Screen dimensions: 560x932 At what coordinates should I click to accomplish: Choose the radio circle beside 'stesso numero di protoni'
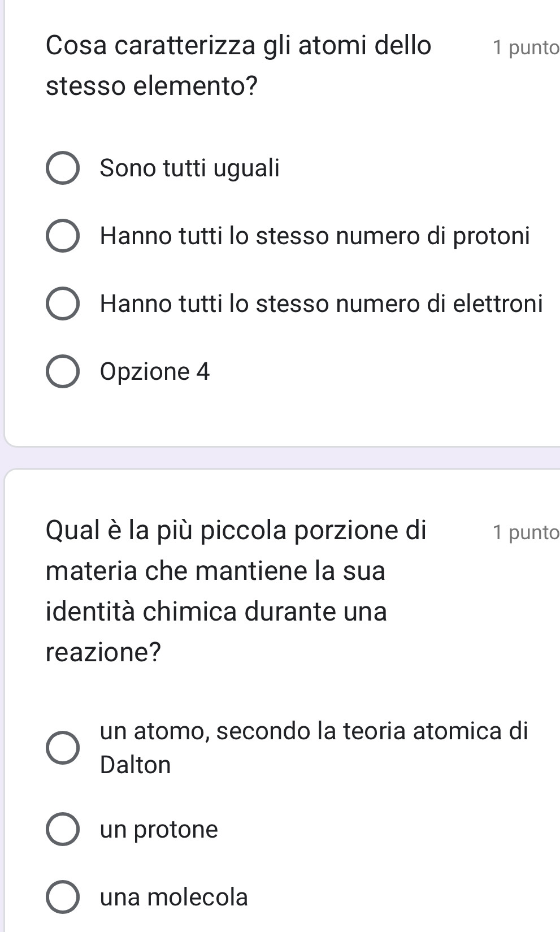(x=62, y=236)
